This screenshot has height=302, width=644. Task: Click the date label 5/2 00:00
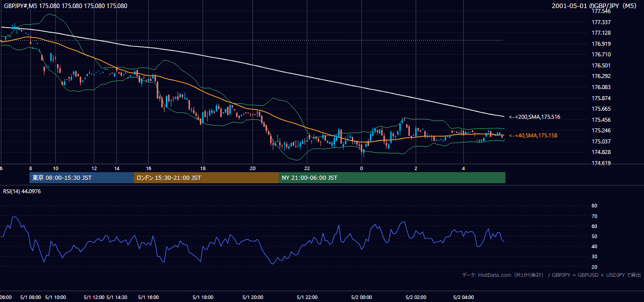coord(362,297)
